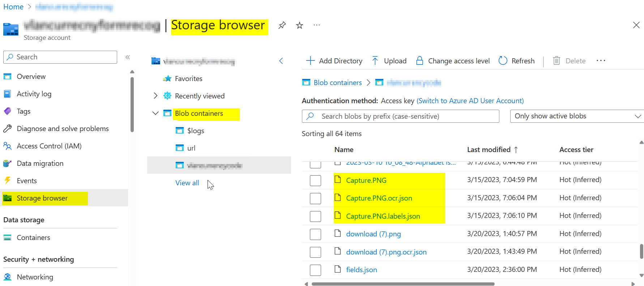Collapse the left menu with double chevron
The image size is (644, 286).
[x=128, y=57]
